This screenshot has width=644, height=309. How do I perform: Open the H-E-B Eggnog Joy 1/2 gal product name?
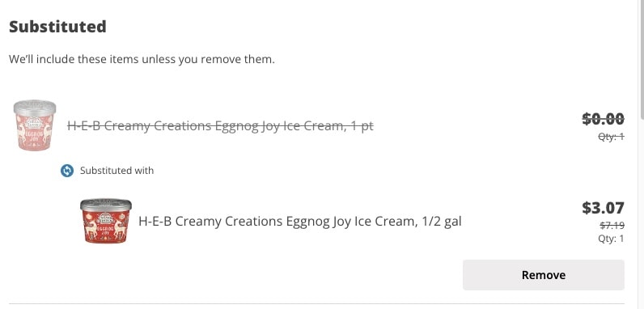click(x=300, y=222)
